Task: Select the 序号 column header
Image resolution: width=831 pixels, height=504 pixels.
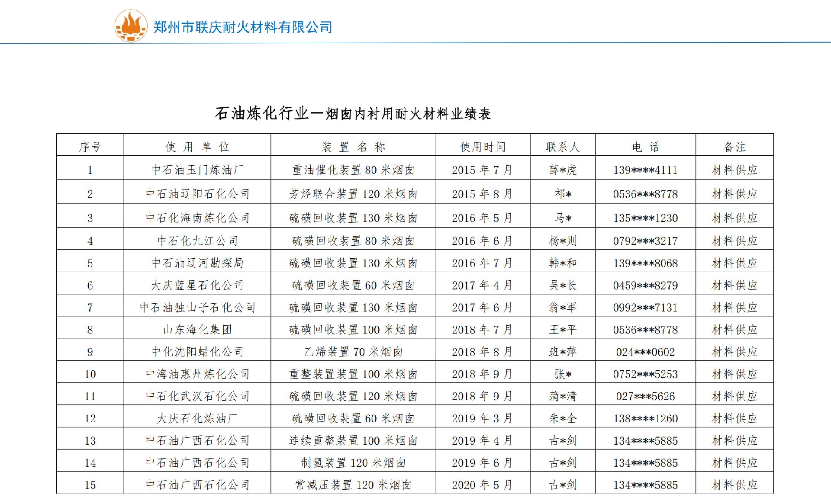Action: pyautogui.click(x=90, y=147)
